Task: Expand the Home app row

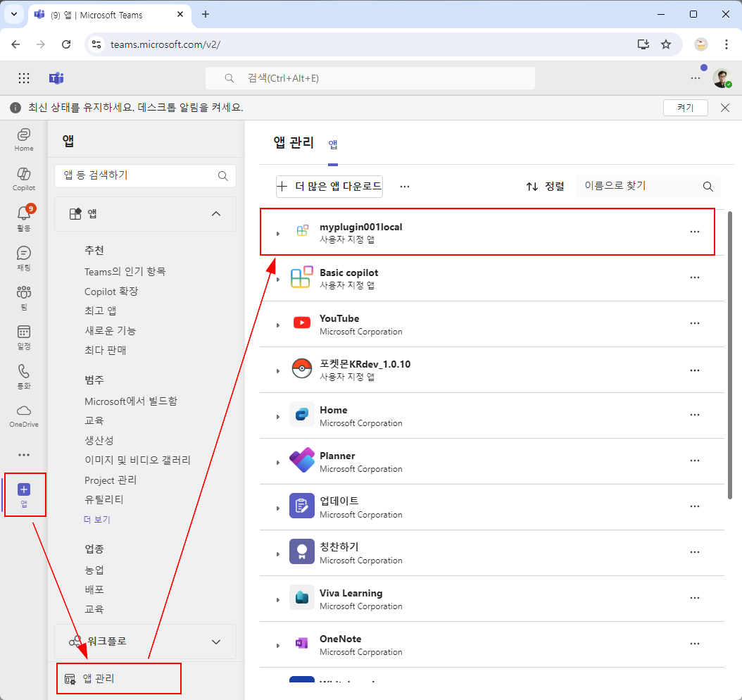Action: click(278, 417)
